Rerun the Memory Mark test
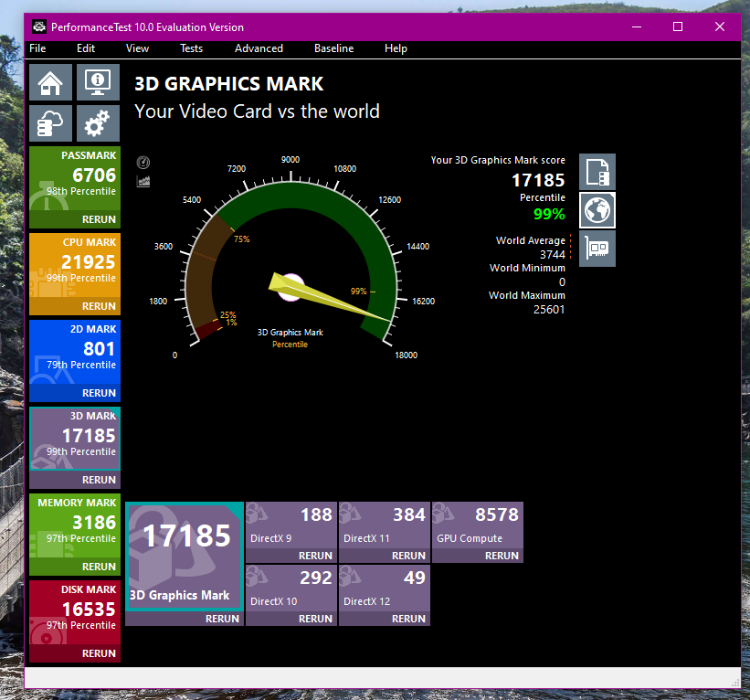 click(x=75, y=567)
